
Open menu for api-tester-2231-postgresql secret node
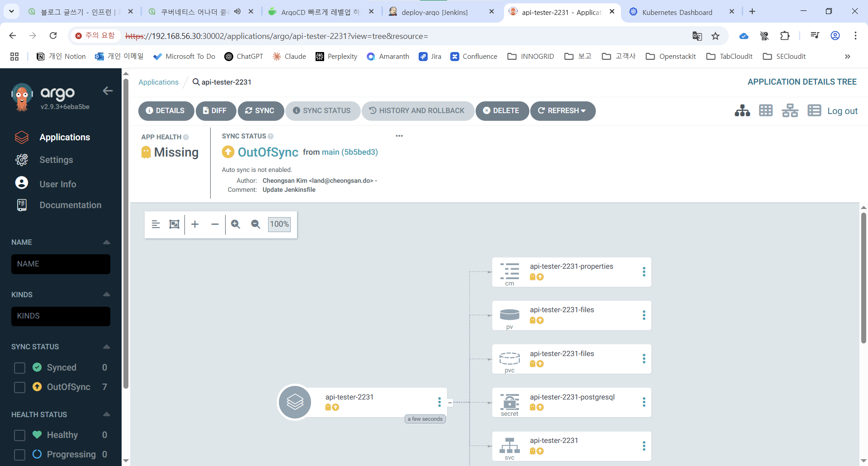(644, 402)
